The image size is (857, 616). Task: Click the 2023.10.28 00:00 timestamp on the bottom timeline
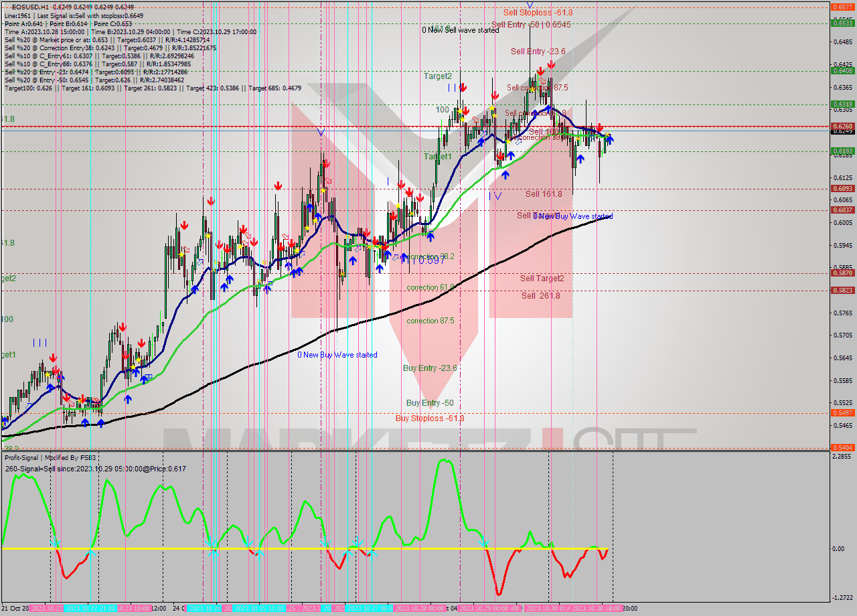(420, 608)
